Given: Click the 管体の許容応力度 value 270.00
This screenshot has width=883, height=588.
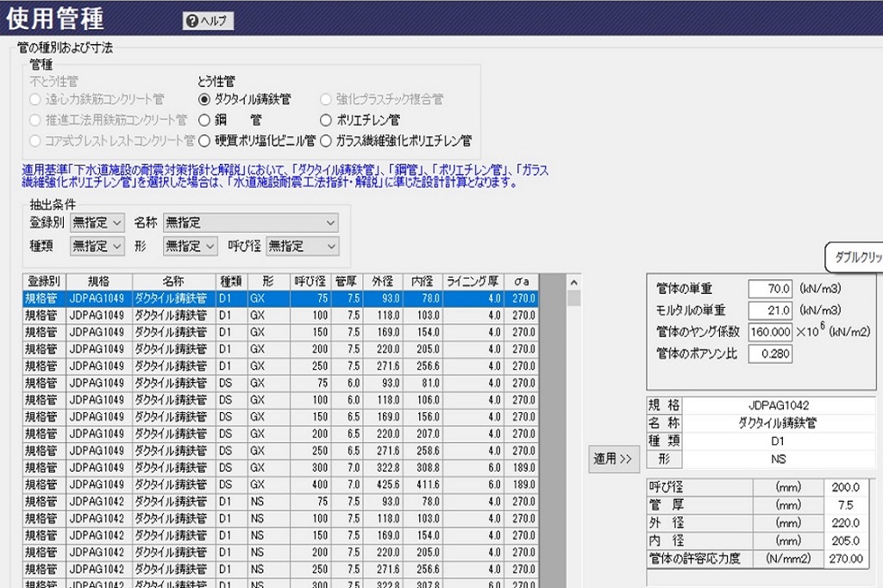Looking at the screenshot, I should (845, 560).
